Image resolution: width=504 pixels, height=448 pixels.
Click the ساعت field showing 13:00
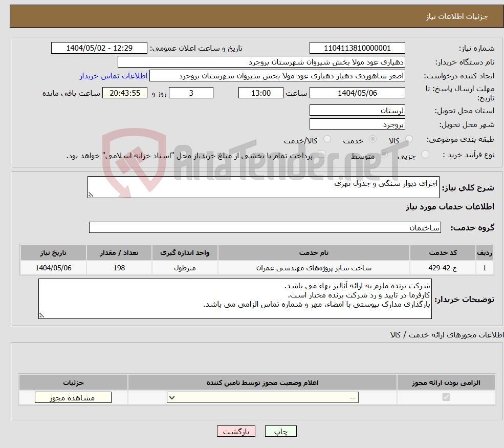pos(260,93)
